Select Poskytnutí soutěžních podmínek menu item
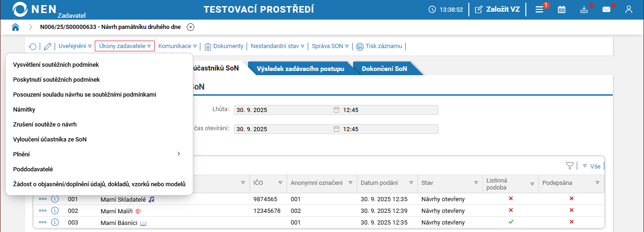 point(99,79)
